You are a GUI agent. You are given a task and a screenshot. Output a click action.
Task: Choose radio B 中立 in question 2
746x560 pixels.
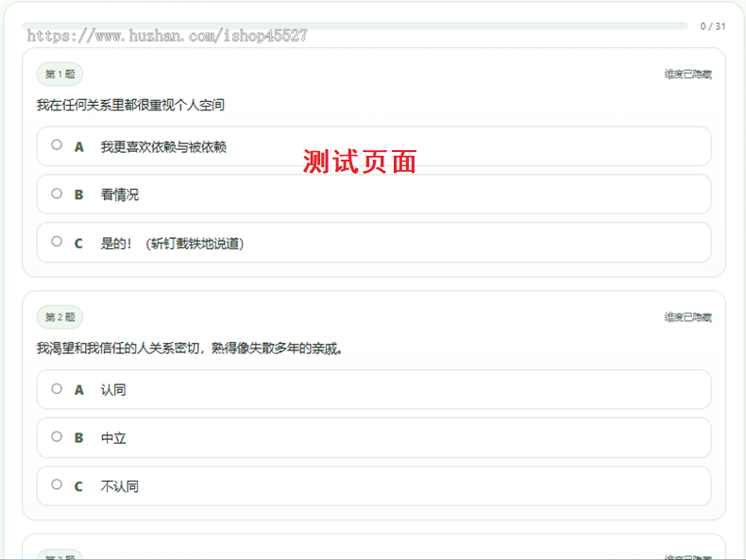[57, 437]
